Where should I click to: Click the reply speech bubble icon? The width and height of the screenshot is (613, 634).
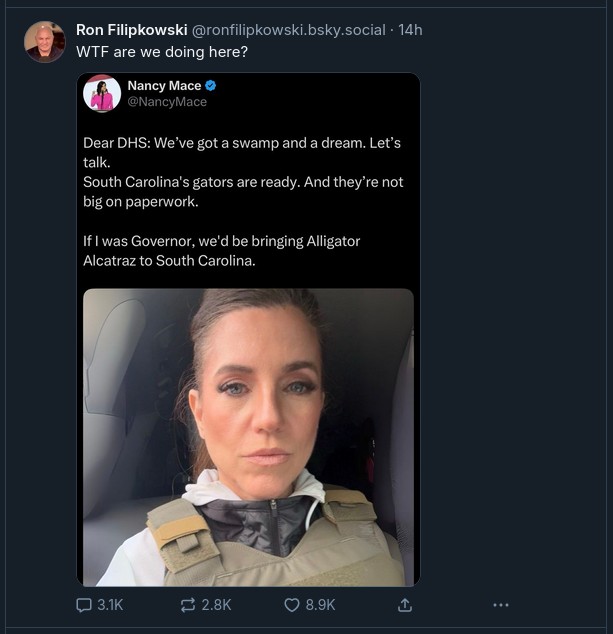(84, 605)
